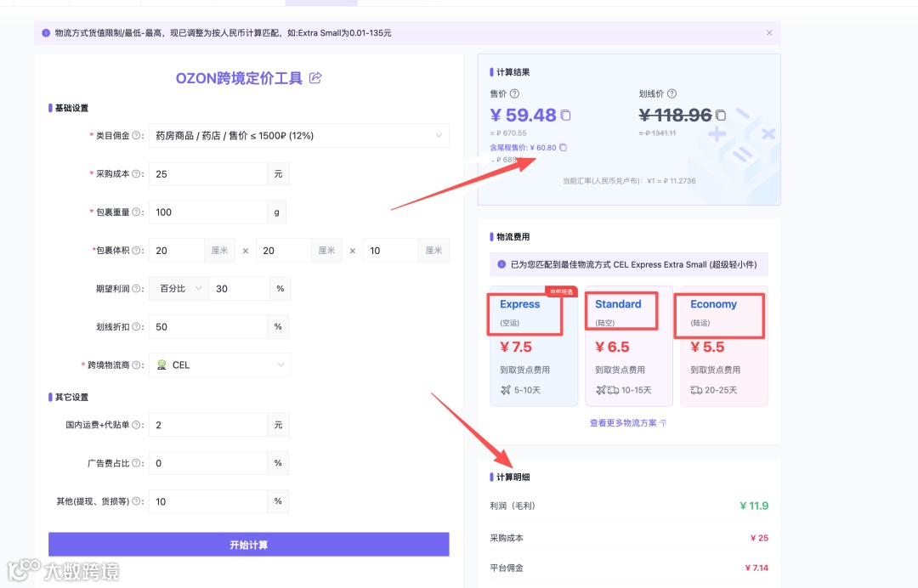Open help icon next to 采购成本
This screenshot has width=918, height=588.
tap(136, 174)
